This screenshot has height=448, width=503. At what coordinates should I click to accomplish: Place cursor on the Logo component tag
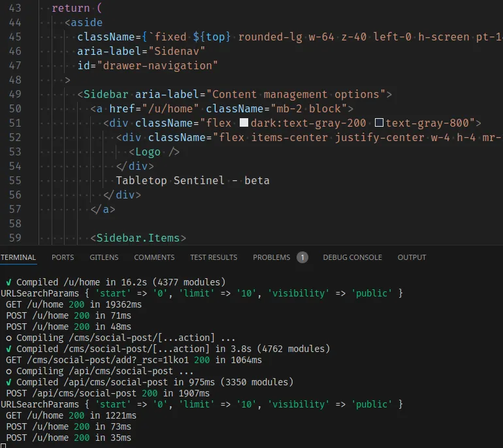pyautogui.click(x=154, y=152)
